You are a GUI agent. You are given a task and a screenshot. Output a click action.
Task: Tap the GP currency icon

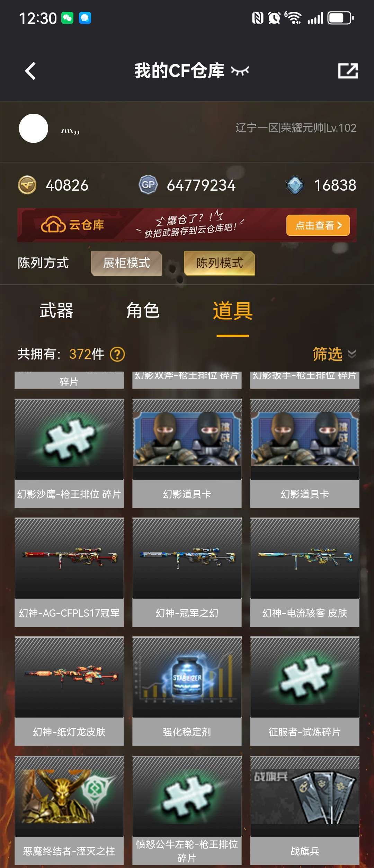[148, 185]
